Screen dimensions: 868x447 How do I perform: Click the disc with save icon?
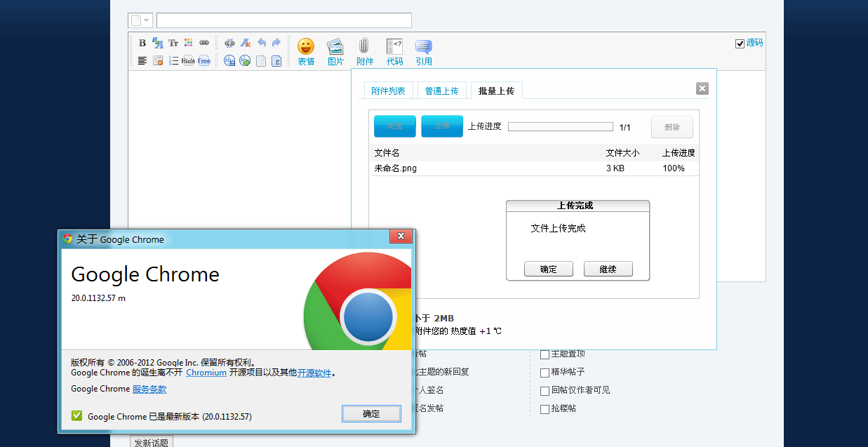(229, 61)
